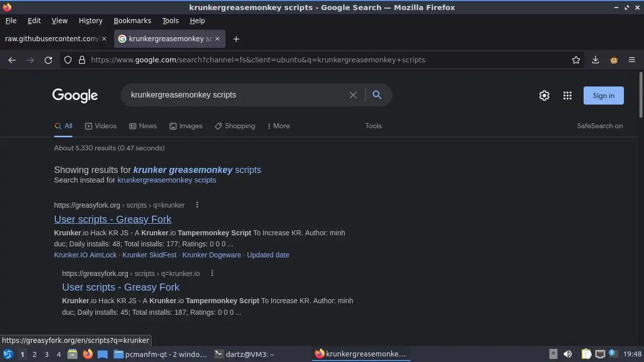
Task: Open a new tab with plus button
Action: pos(236,39)
